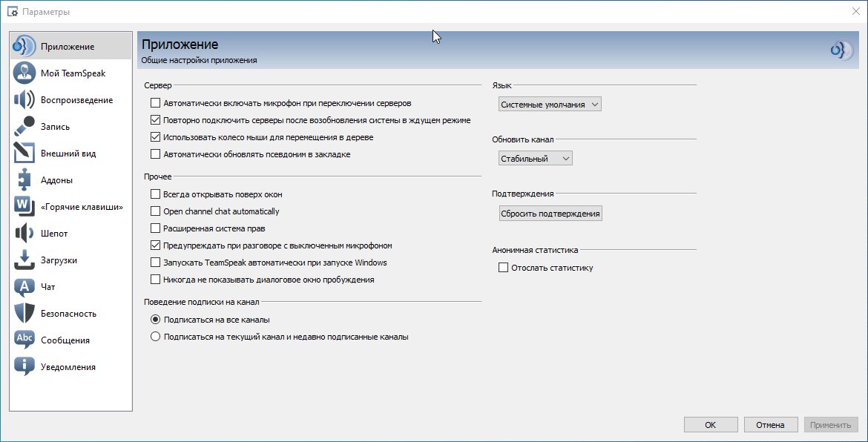Toggle warning when talking while muted
The image size is (868, 442).
coord(155,245)
